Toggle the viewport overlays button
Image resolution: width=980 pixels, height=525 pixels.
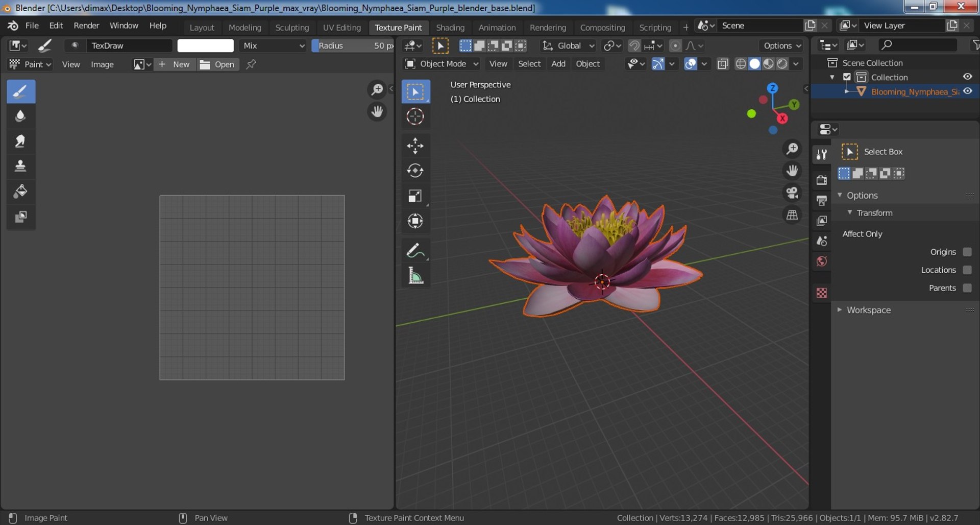690,64
